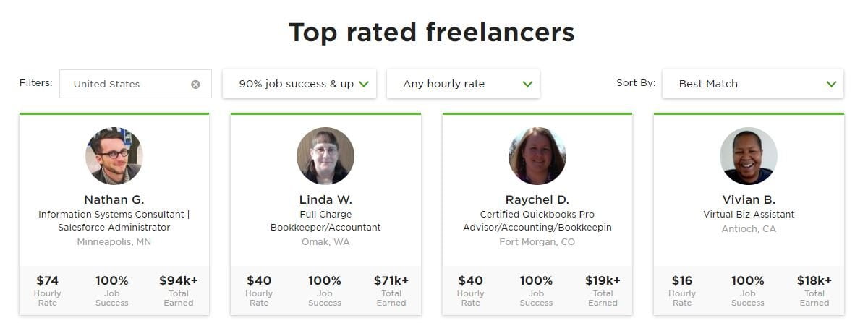Click Linda W.'s 100% job success stat
This screenshot has height=323, width=868.
325,290
